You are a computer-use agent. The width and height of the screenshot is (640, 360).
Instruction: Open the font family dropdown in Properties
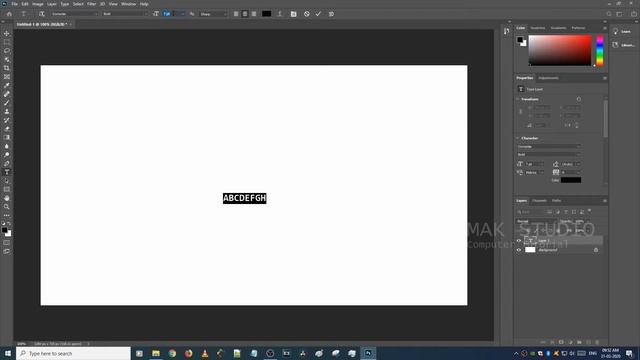point(549,147)
